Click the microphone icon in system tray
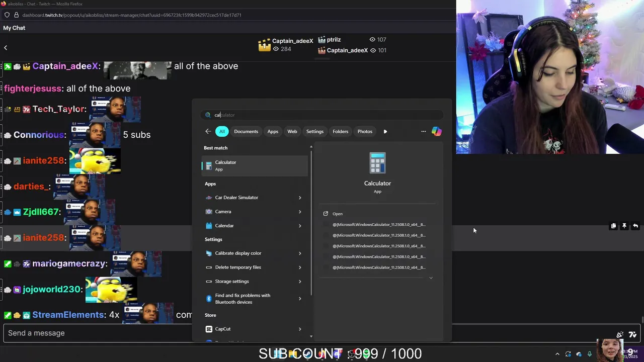This screenshot has height=362, width=644. point(590,354)
